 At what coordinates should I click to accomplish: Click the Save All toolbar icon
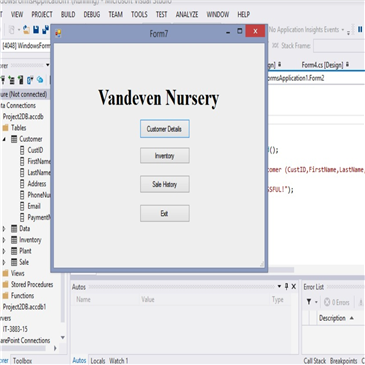click(x=46, y=30)
